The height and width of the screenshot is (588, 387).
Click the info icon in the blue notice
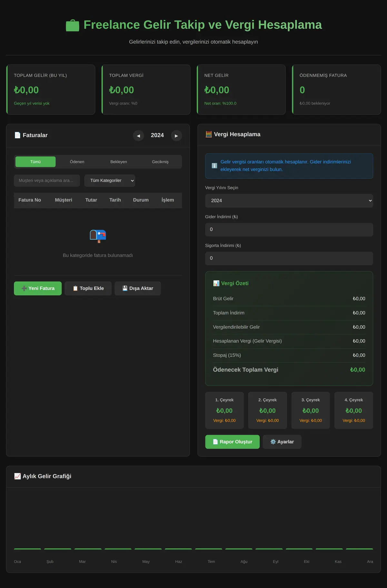pos(214,166)
